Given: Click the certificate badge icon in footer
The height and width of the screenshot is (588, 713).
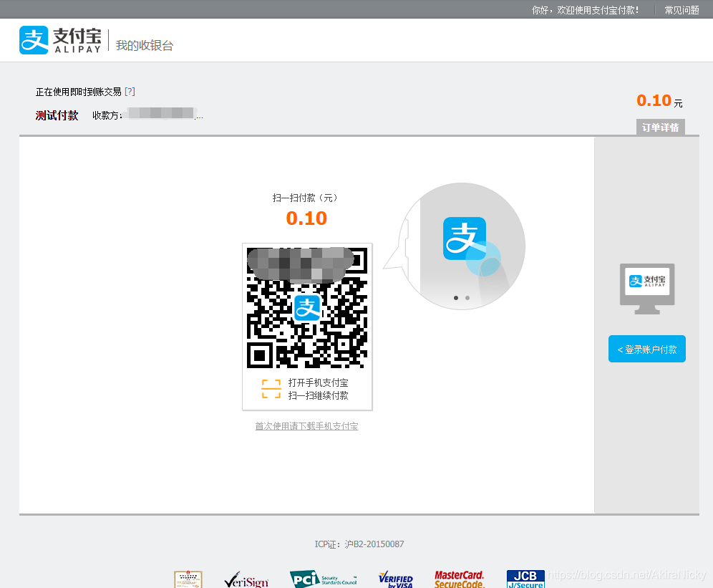Looking at the screenshot, I should 188,579.
